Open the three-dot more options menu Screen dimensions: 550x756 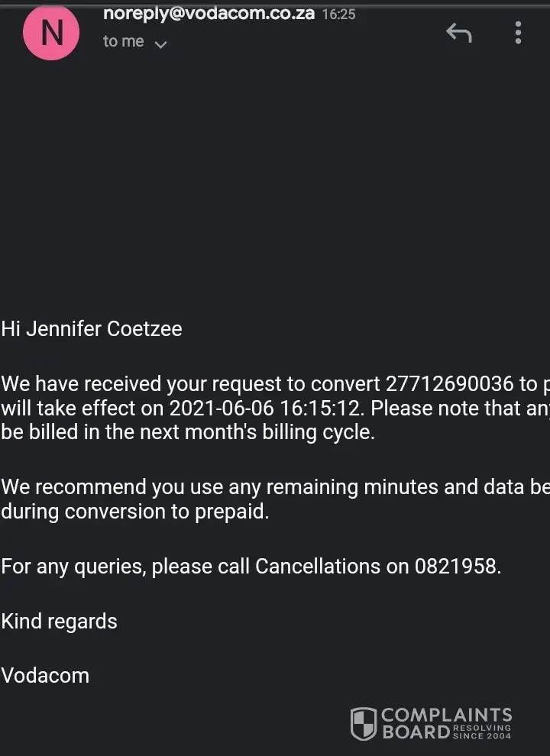pos(518,32)
